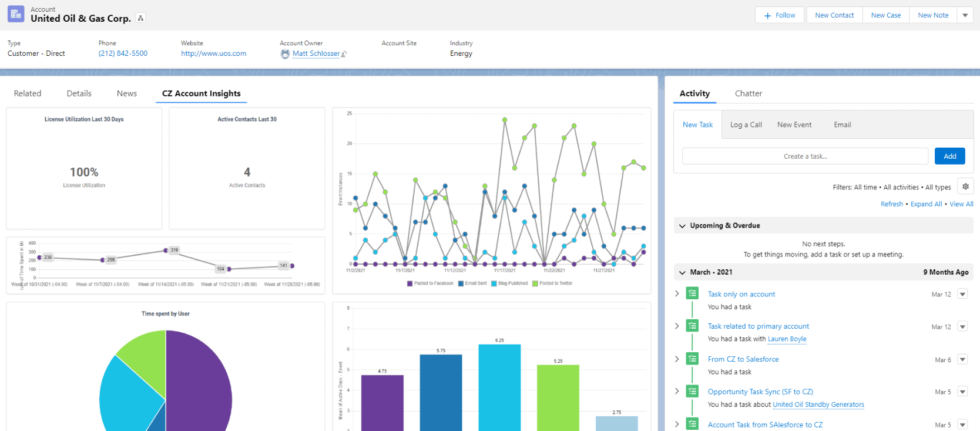Open action menu for Task only on account

click(x=962, y=294)
